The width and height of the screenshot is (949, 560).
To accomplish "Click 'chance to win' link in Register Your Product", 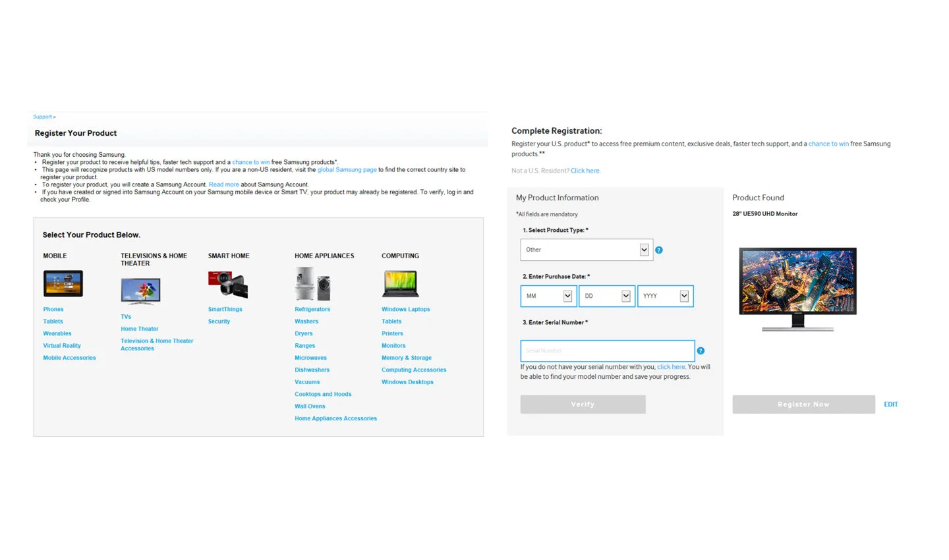I will (251, 162).
